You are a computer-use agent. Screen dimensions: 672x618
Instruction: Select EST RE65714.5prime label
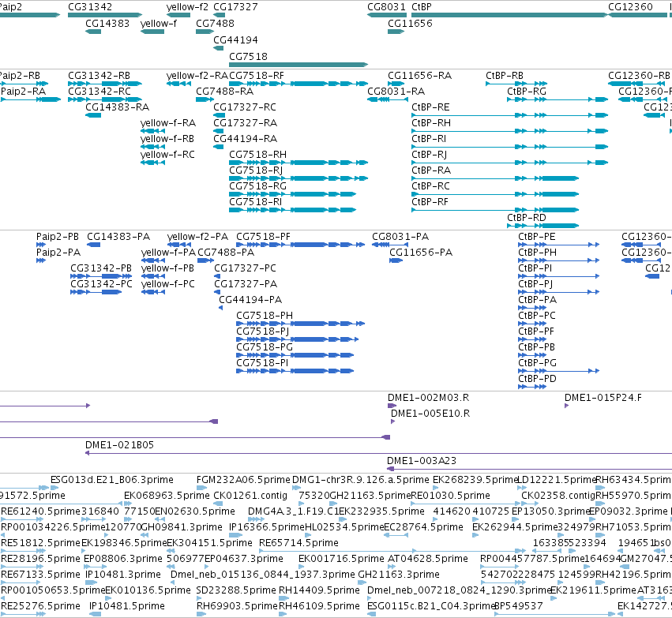tap(298, 543)
